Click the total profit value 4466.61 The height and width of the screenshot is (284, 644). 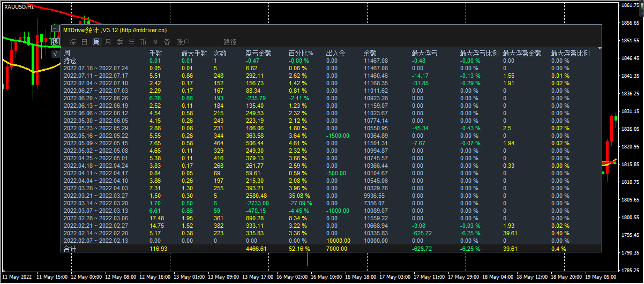tap(256, 249)
